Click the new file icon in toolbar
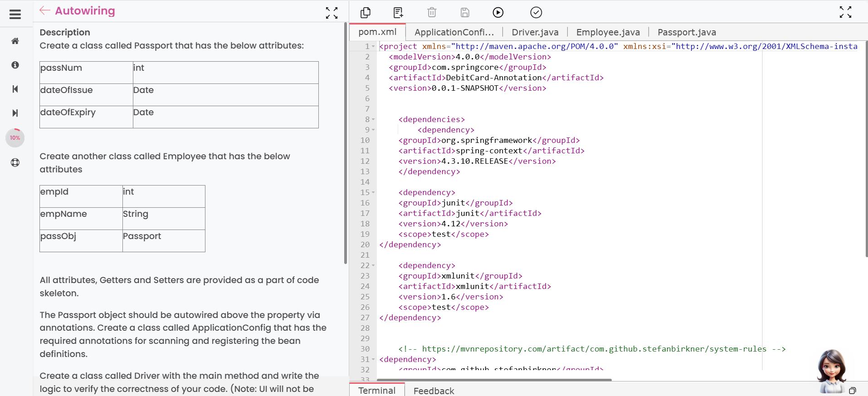868x396 pixels. pyautogui.click(x=398, y=13)
